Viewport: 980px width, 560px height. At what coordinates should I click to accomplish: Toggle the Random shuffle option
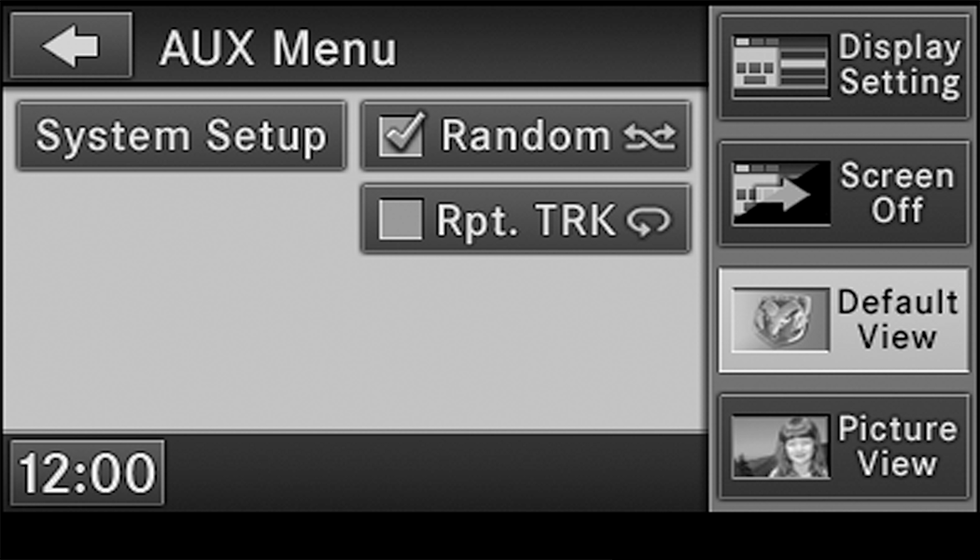(525, 135)
